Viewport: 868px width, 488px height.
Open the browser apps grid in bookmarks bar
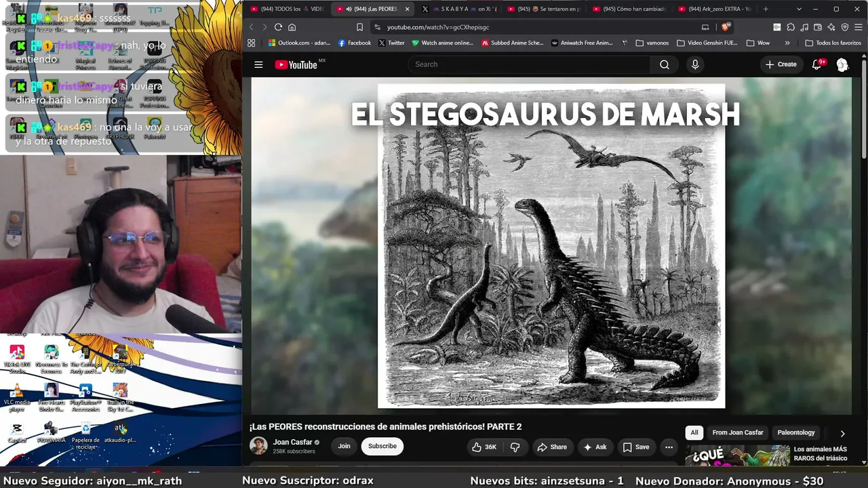[x=252, y=43]
